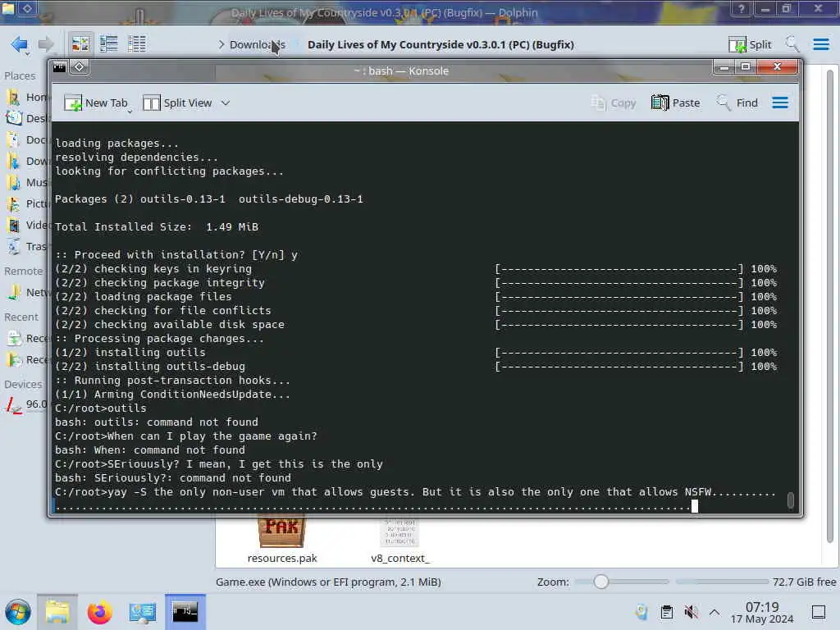
Task: Minimize the Konsole window
Action: pos(724,67)
